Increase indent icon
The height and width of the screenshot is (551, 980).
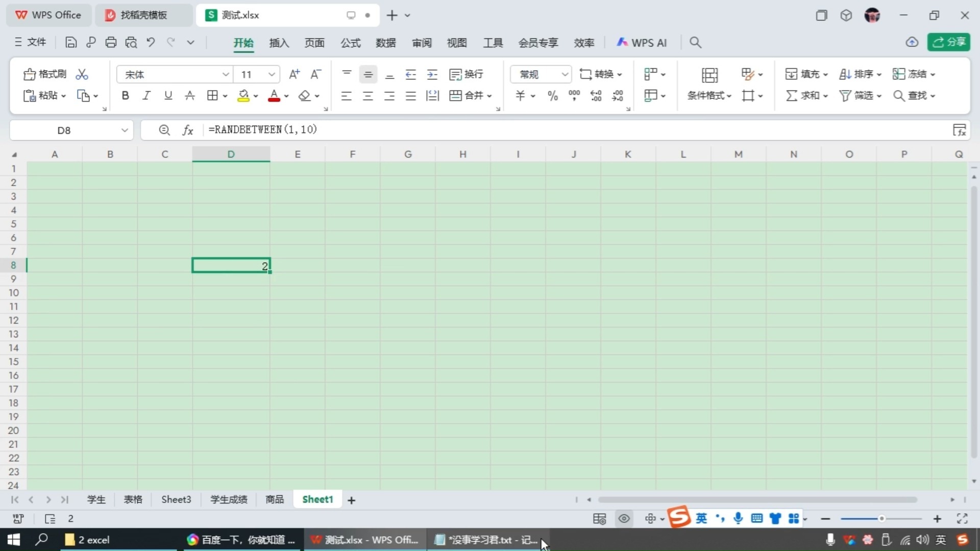point(432,74)
